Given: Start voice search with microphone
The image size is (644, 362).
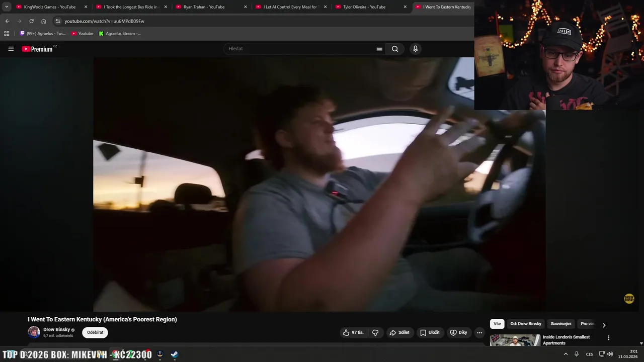Looking at the screenshot, I should 415,49.
